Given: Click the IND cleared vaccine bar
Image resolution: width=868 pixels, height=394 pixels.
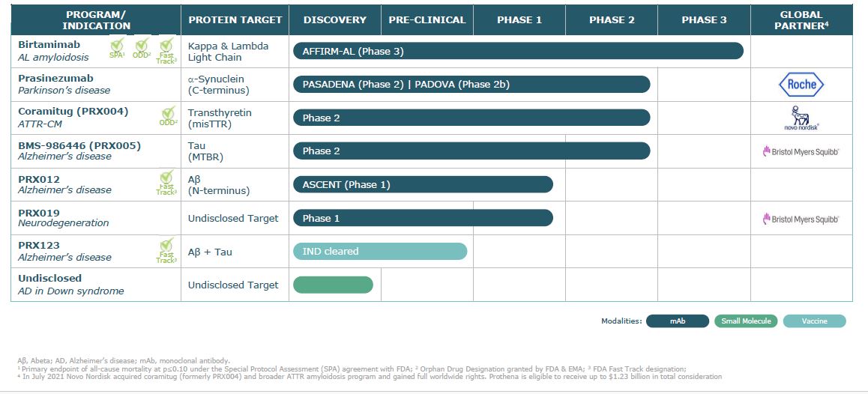Looking at the screenshot, I should tap(379, 252).
